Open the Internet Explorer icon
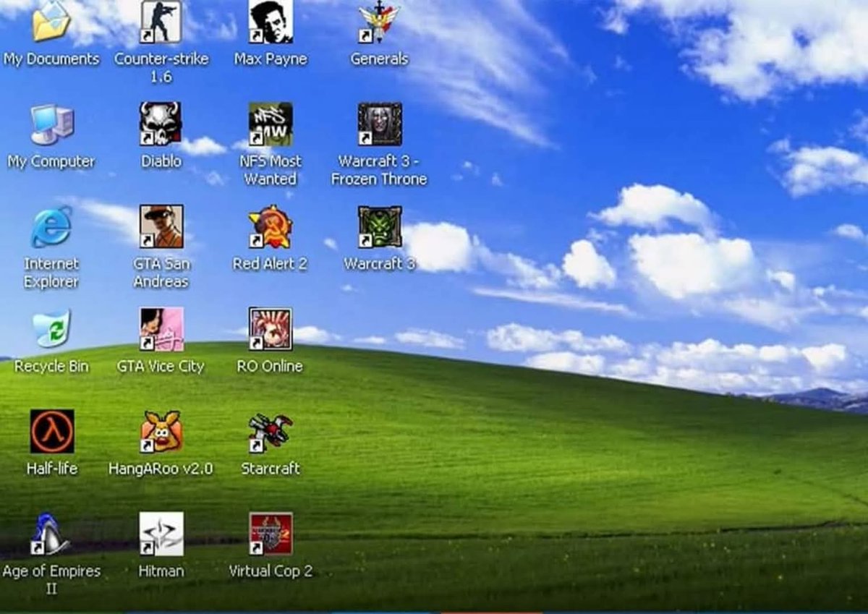Screen dimensions: 868x614 coord(51,226)
